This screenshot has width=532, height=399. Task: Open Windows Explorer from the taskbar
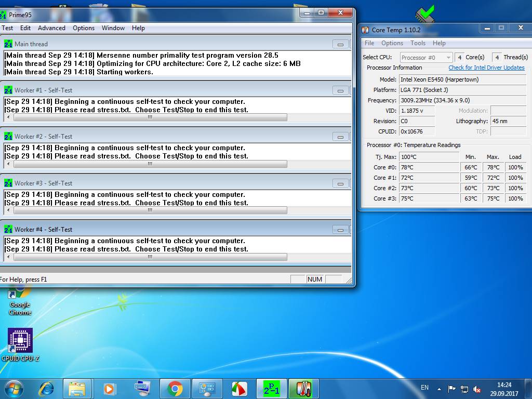pyautogui.click(x=77, y=389)
